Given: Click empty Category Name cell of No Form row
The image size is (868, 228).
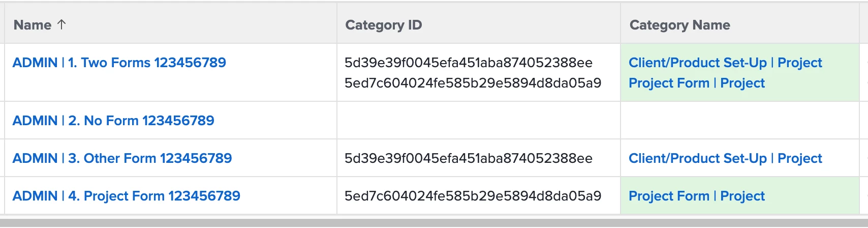Looking at the screenshot, I should tap(739, 121).
